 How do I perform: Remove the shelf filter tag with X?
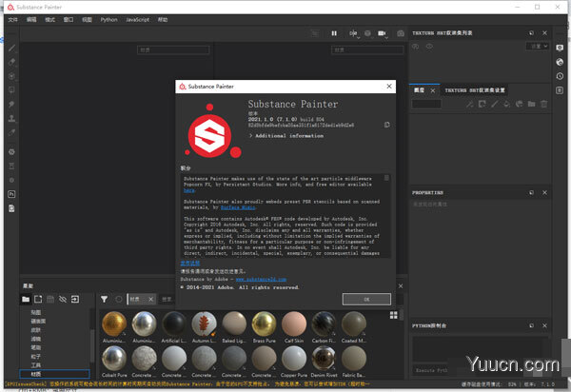coord(150,299)
